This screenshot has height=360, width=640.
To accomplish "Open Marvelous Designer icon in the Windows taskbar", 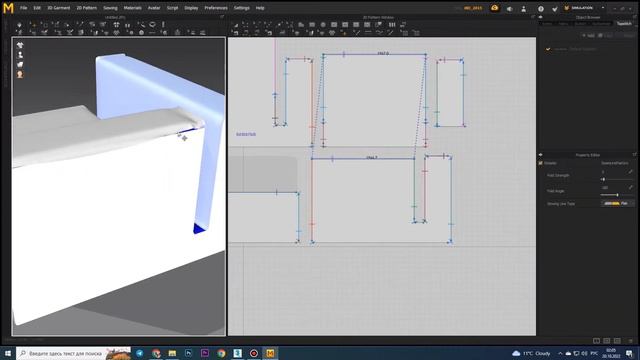I will (270, 353).
